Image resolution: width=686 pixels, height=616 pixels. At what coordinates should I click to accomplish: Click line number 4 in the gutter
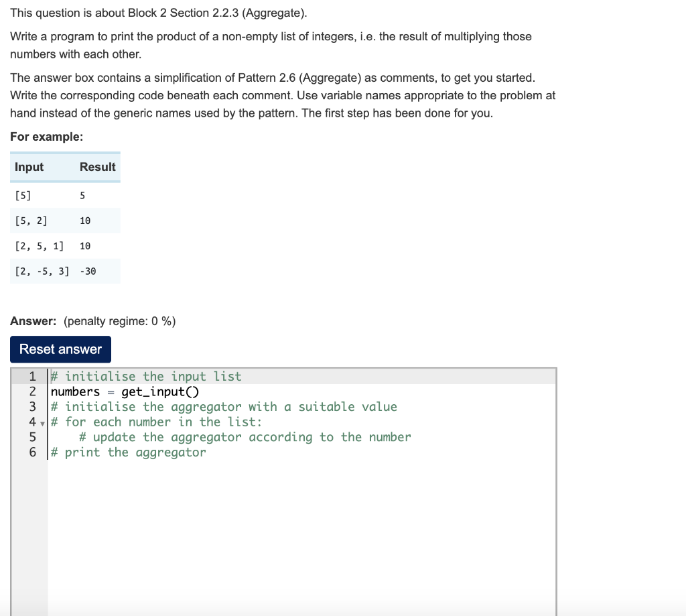click(32, 422)
